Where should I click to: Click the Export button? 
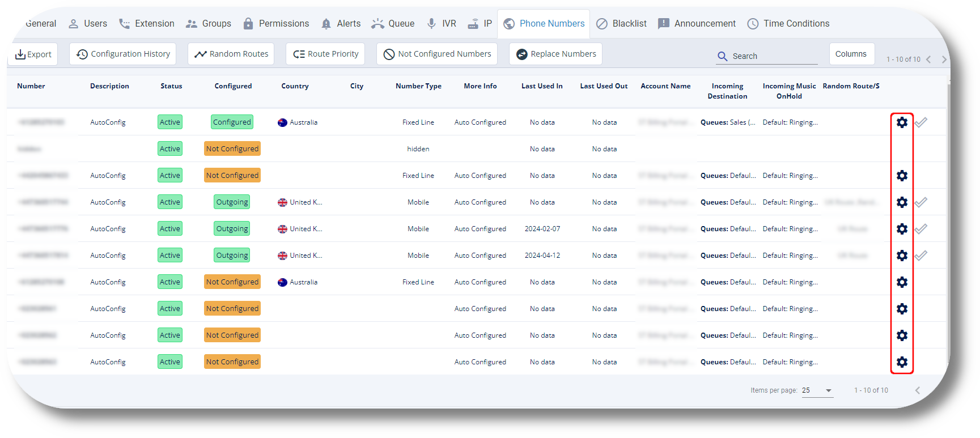(33, 54)
